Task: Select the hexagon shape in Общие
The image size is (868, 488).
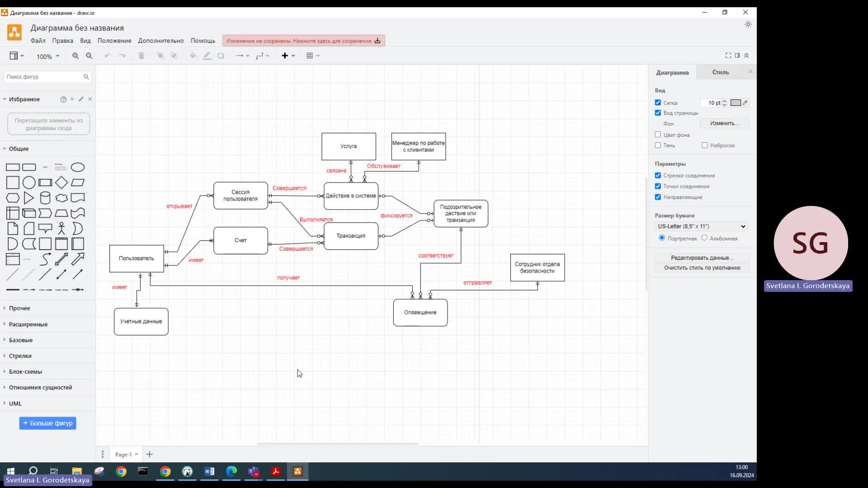Action: point(13,198)
